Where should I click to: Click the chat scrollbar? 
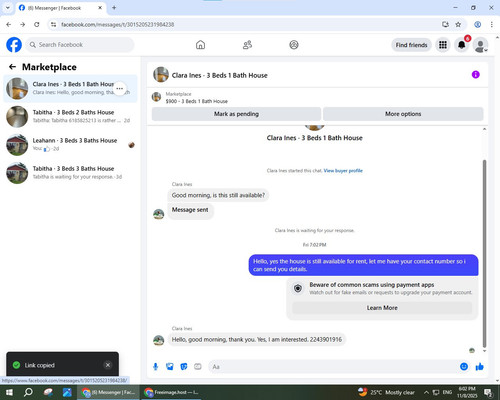point(484,253)
